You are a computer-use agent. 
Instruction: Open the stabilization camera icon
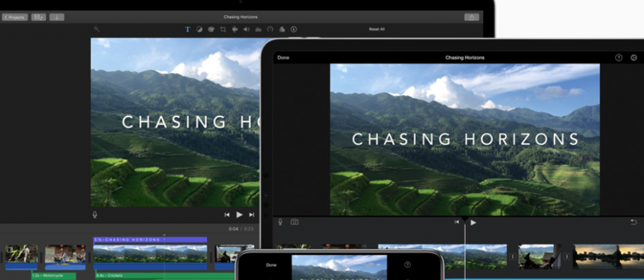tap(235, 29)
